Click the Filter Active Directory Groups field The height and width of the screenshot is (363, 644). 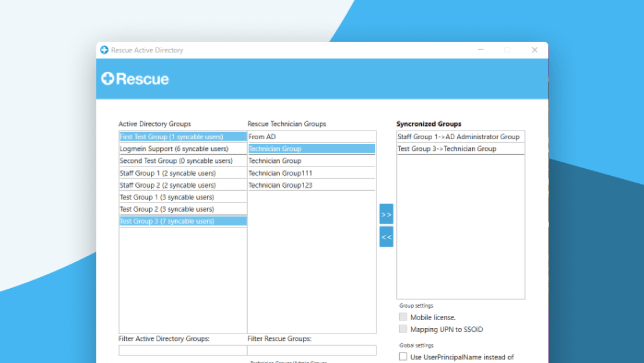pos(182,350)
